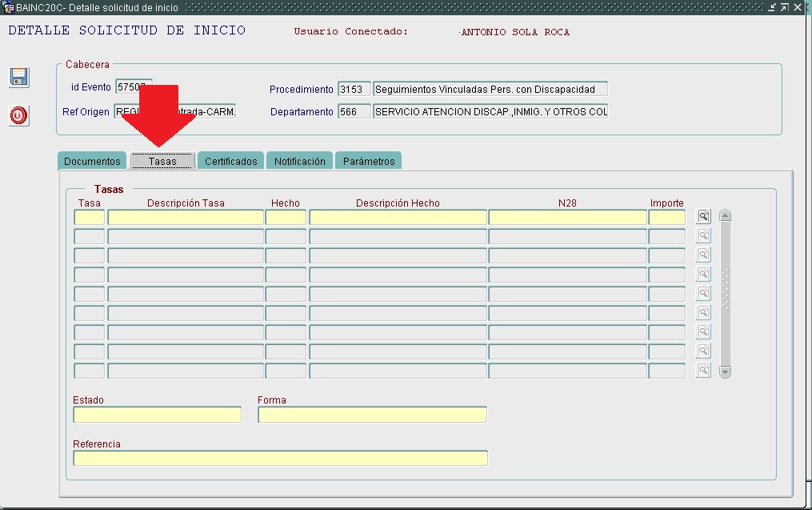Select the first row N28 field
812x510 pixels.
tap(567, 217)
